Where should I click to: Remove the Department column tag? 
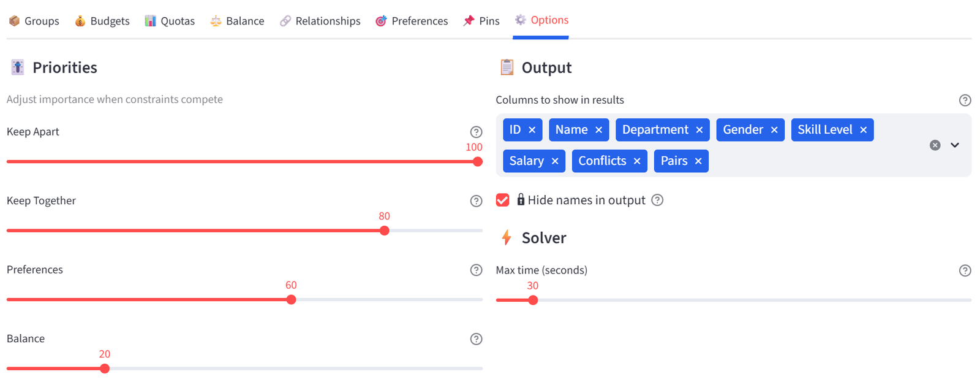pyautogui.click(x=699, y=130)
